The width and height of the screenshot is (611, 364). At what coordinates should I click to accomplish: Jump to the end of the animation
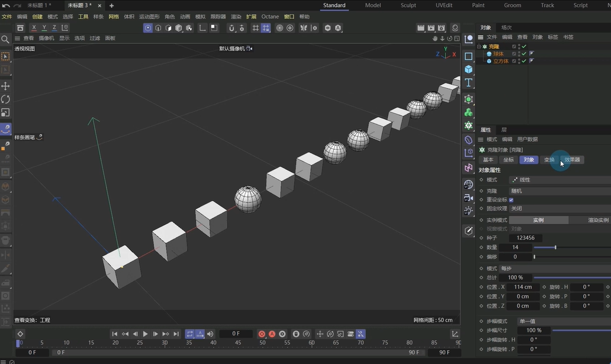tap(176, 334)
